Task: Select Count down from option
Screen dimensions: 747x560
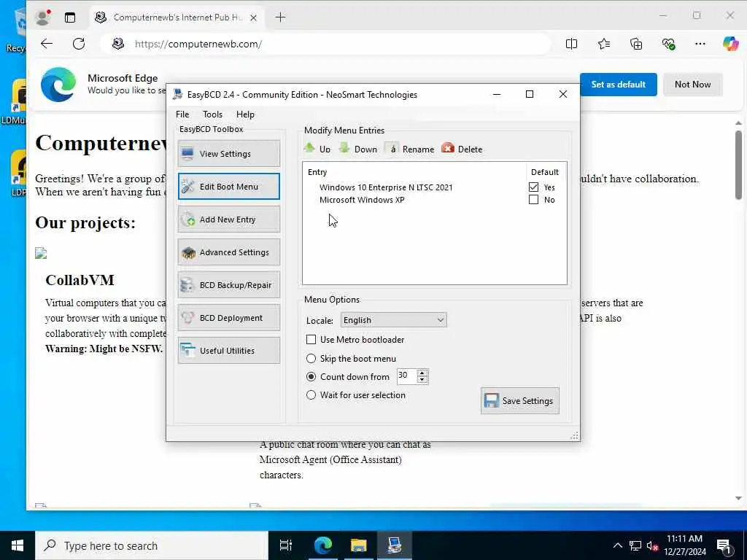Action: tap(311, 377)
